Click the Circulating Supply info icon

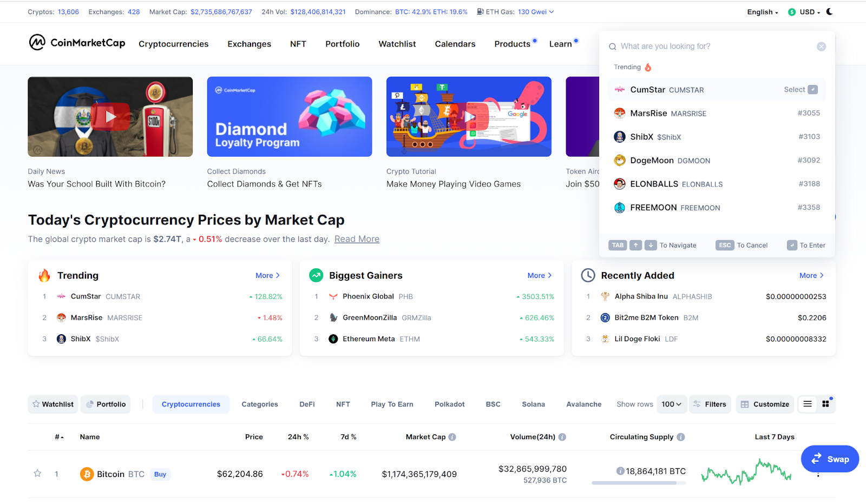point(681,437)
